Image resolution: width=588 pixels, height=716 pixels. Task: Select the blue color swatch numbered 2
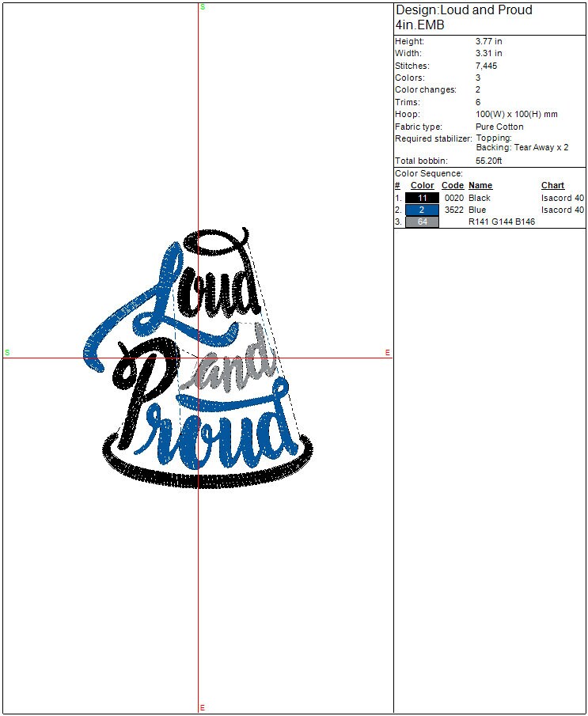pos(422,210)
